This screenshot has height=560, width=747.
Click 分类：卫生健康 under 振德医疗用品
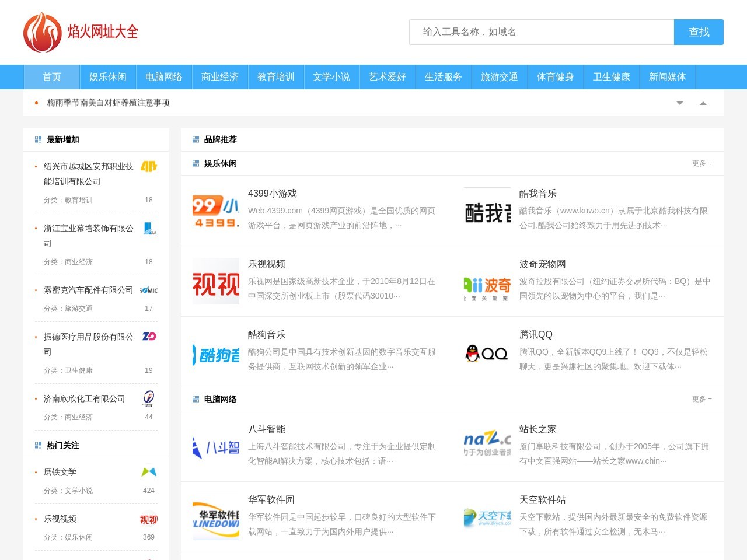(x=68, y=370)
